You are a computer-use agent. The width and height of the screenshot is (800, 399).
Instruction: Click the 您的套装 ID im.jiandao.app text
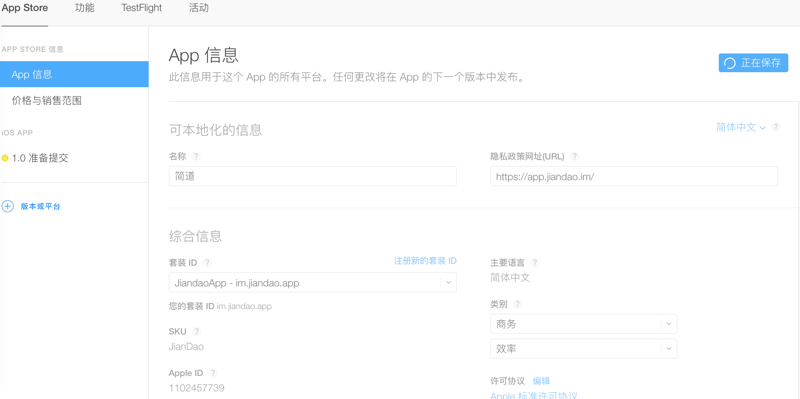(x=220, y=306)
